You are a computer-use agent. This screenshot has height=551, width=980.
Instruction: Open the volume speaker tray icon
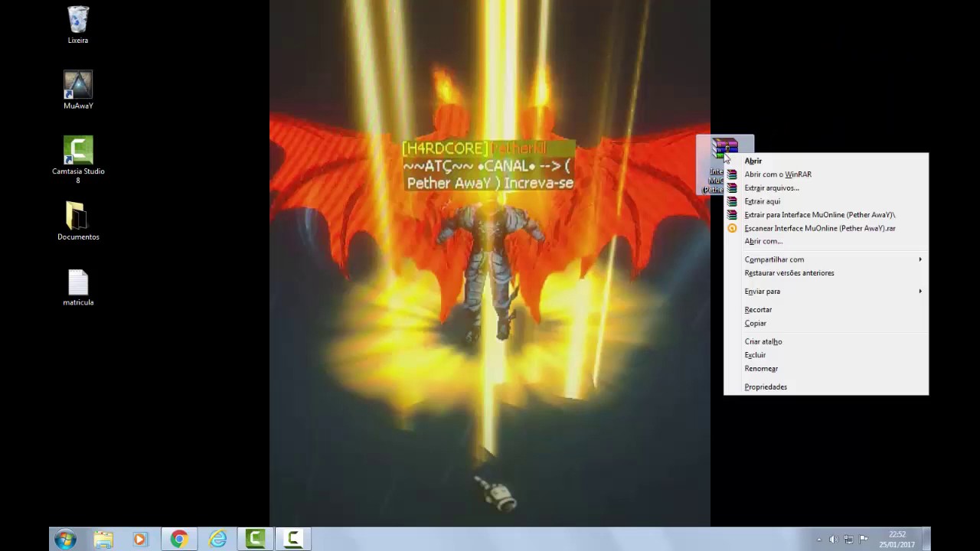point(834,540)
